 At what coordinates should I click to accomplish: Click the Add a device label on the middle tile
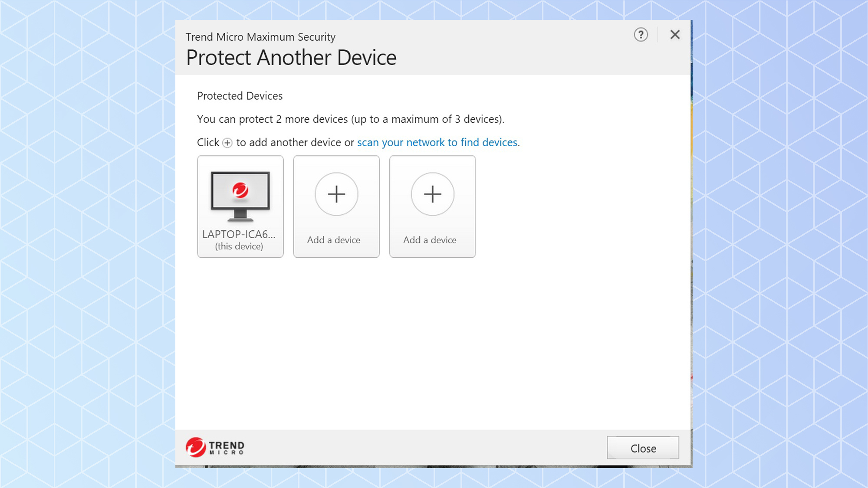[334, 240]
